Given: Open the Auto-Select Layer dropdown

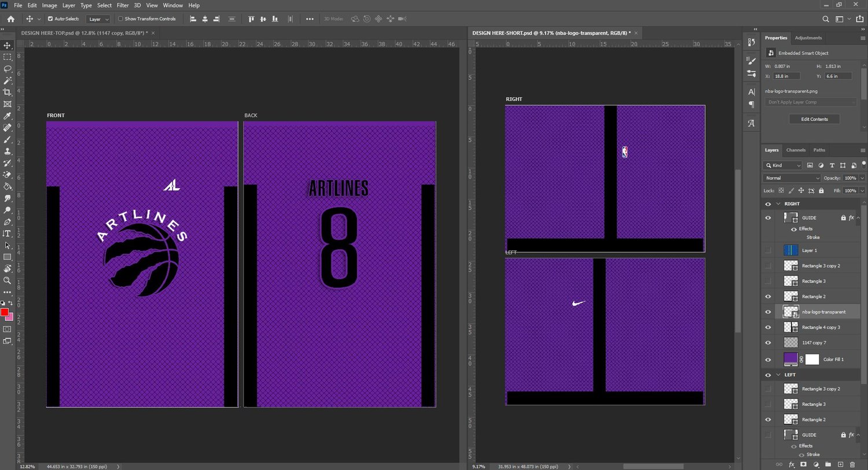Looking at the screenshot, I should point(98,19).
